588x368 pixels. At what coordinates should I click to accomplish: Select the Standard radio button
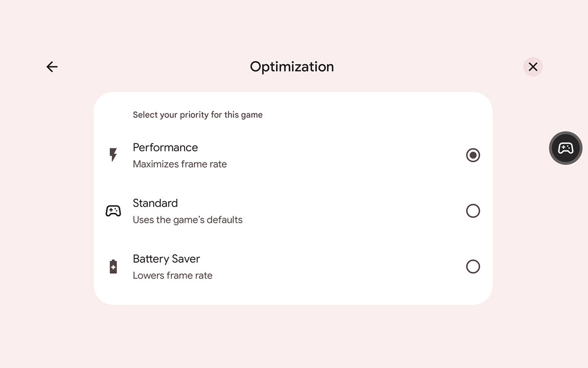pos(473,211)
